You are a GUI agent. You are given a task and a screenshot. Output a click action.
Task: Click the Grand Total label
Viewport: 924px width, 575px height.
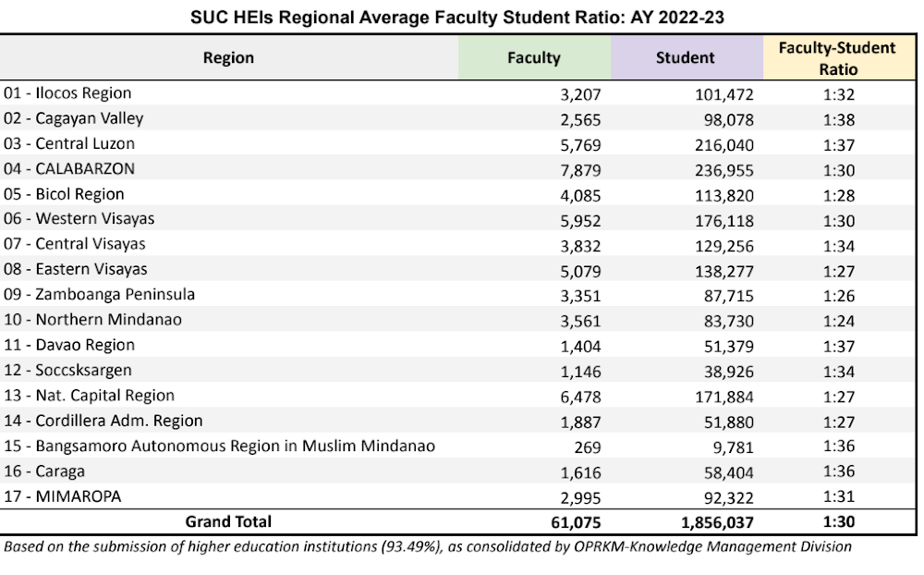coord(228,522)
